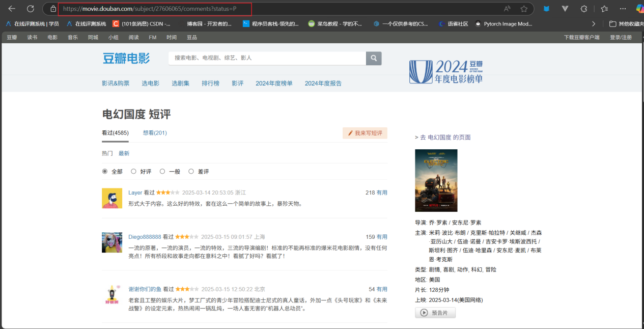Image resolution: width=644 pixels, height=329 pixels.
Task: Open the 一个仅供参考的CS bookmark
Action: tap(401, 23)
